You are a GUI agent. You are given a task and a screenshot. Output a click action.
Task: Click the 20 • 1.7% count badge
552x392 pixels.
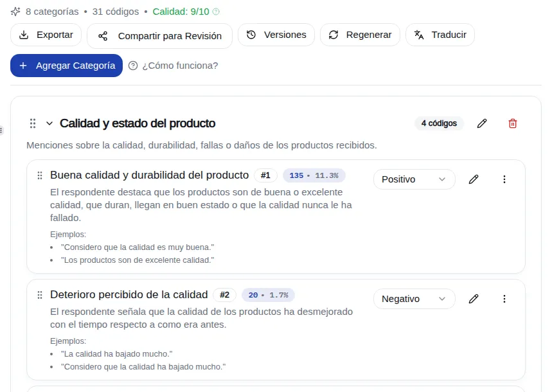[268, 295]
